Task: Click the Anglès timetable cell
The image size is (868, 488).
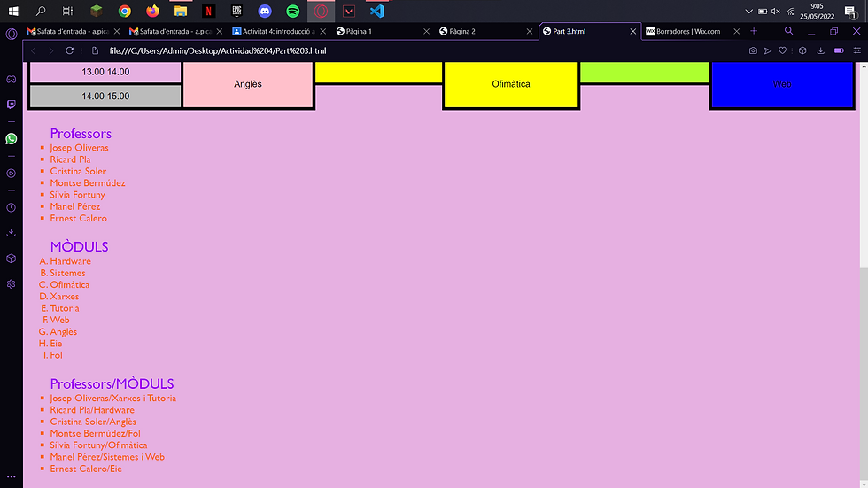Action: pos(248,84)
